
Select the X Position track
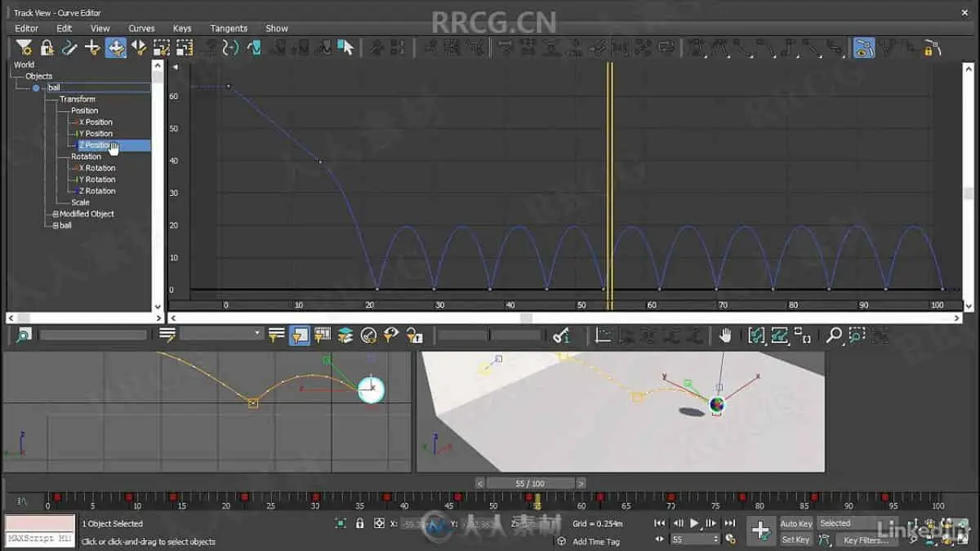[96, 122]
